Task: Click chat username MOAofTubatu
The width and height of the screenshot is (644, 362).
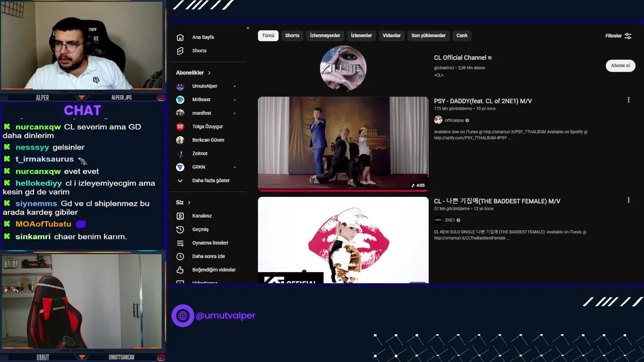Action: (x=43, y=224)
